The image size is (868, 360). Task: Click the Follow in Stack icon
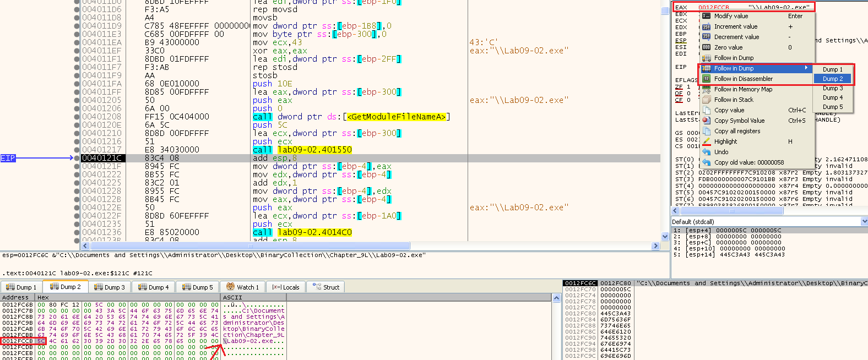706,100
